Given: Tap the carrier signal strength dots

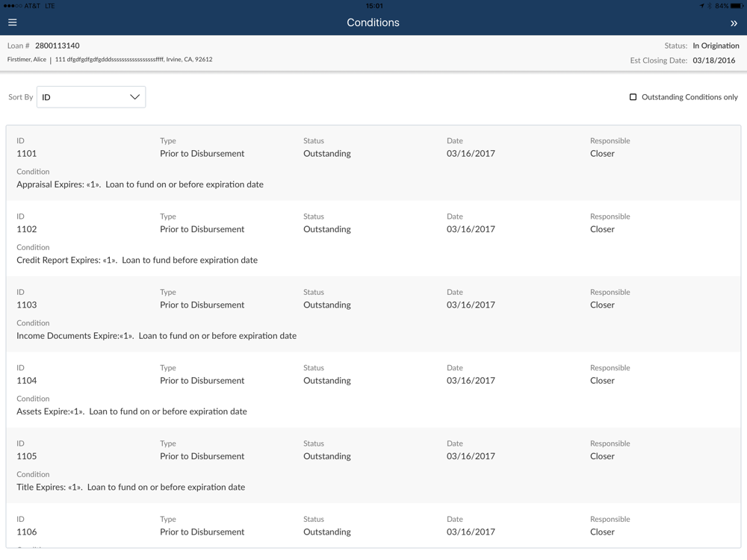Looking at the screenshot, I should pos(12,6).
